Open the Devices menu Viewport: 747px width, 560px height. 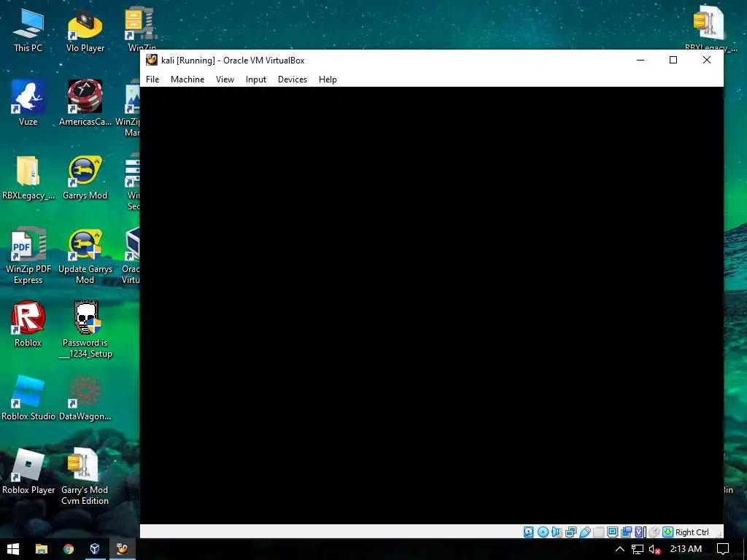pos(293,79)
